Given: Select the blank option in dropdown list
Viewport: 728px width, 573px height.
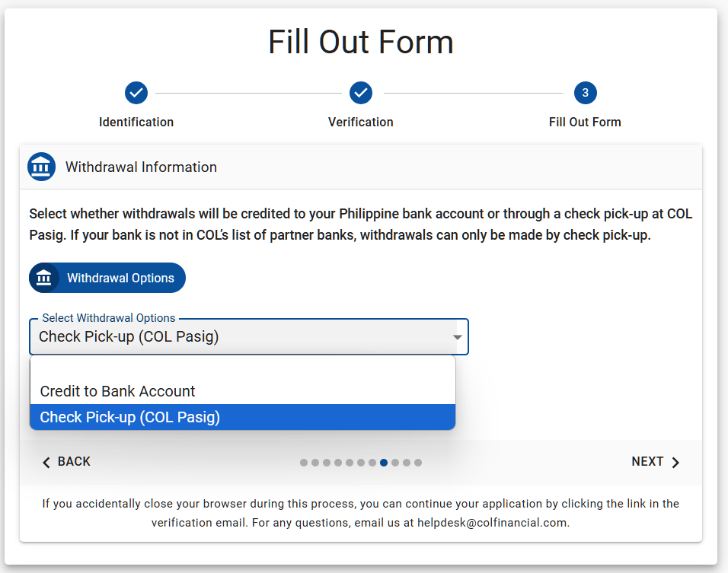Looking at the screenshot, I should click(x=242, y=368).
